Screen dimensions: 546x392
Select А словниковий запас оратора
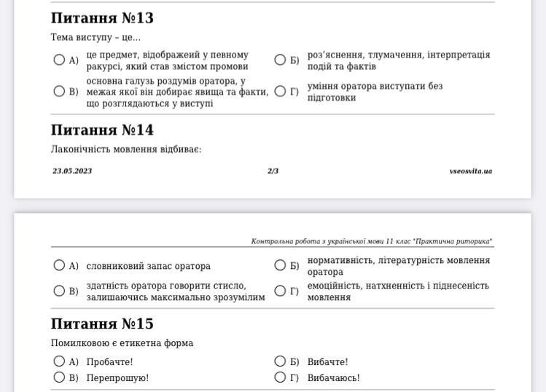tap(59, 265)
